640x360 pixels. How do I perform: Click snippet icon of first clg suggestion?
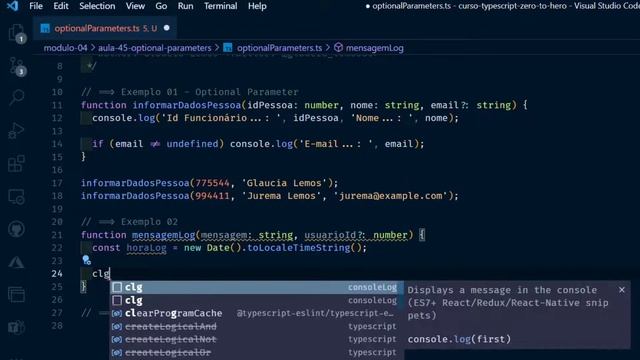coord(117,287)
